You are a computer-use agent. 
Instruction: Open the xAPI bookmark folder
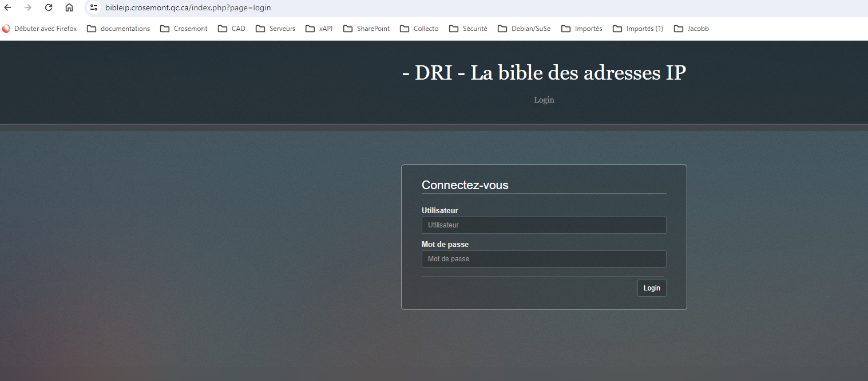319,29
